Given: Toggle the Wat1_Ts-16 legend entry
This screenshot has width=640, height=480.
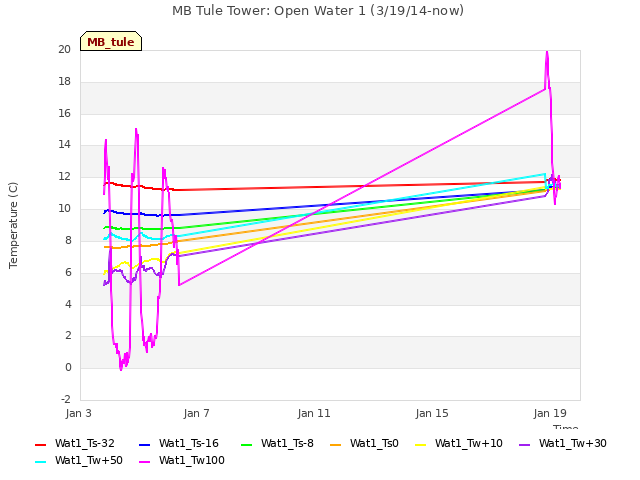Looking at the screenshot, I should coord(179,444).
